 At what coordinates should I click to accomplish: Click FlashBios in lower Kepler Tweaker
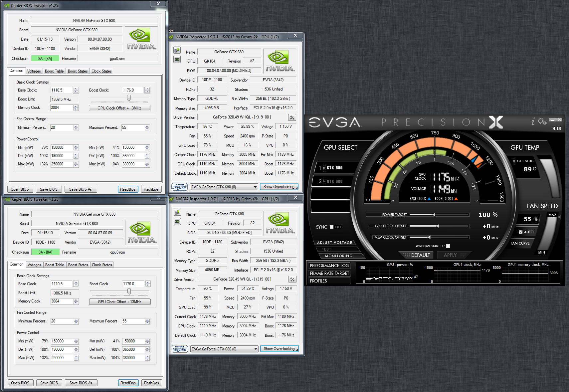pyautogui.click(x=151, y=383)
